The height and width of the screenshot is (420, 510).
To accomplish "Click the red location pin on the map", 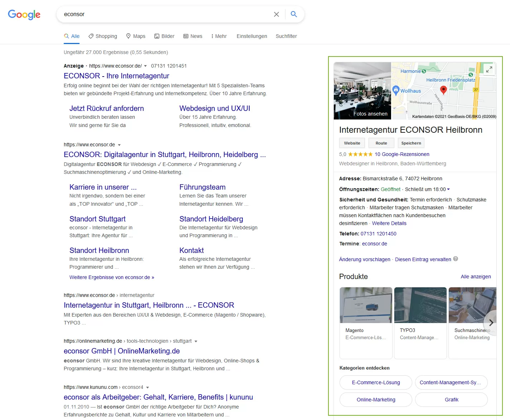I will (443, 90).
